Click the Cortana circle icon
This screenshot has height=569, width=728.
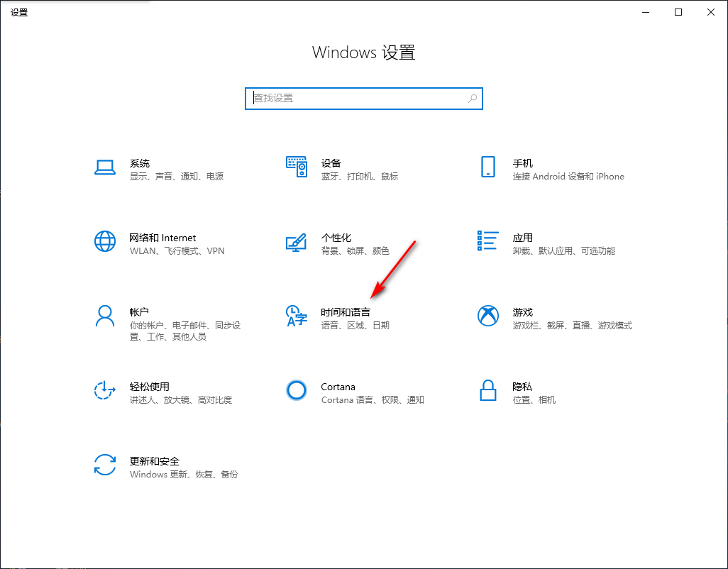pos(297,390)
